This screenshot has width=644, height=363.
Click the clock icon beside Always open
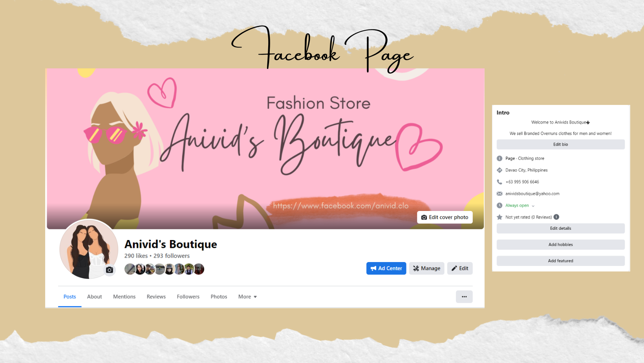[499, 205]
